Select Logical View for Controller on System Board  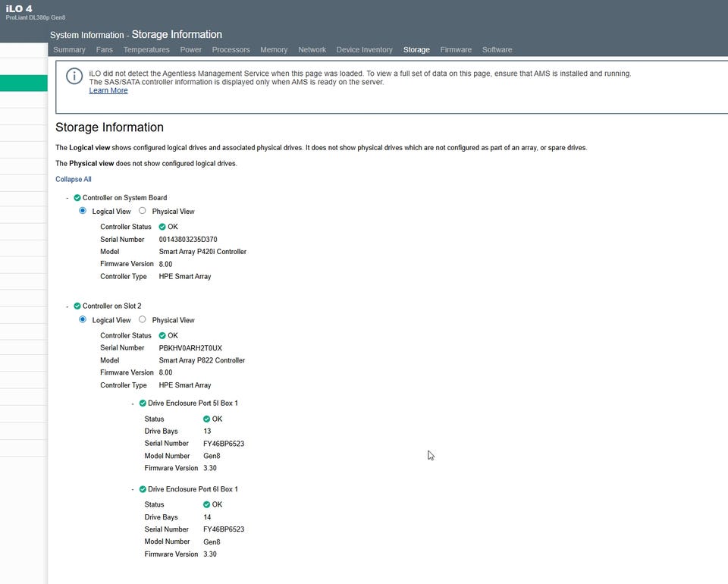(83, 211)
